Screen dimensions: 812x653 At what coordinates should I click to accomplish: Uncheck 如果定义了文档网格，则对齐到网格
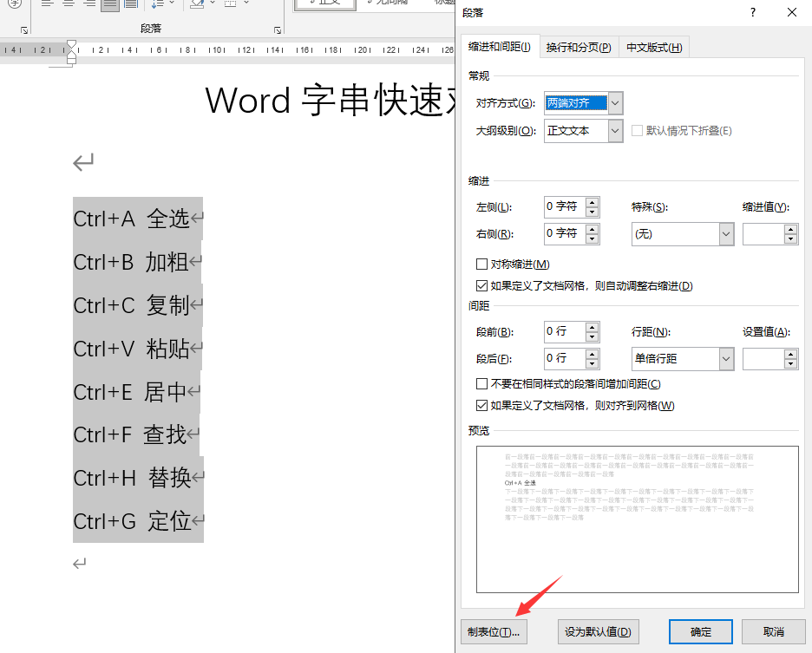click(x=481, y=405)
